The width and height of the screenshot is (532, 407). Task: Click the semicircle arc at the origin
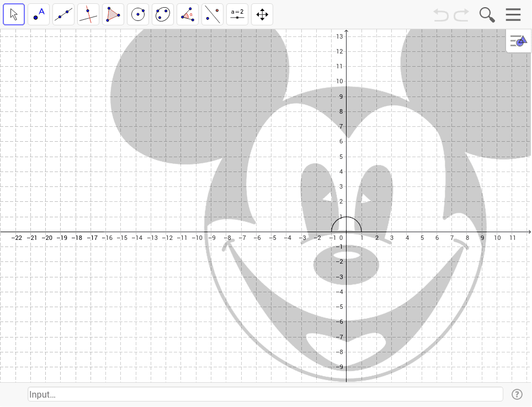tap(346, 217)
